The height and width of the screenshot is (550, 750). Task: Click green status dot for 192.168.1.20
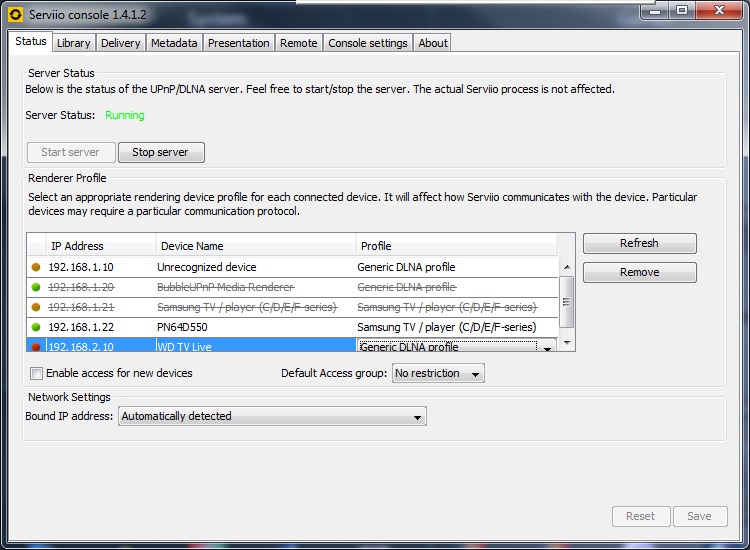[x=37, y=287]
